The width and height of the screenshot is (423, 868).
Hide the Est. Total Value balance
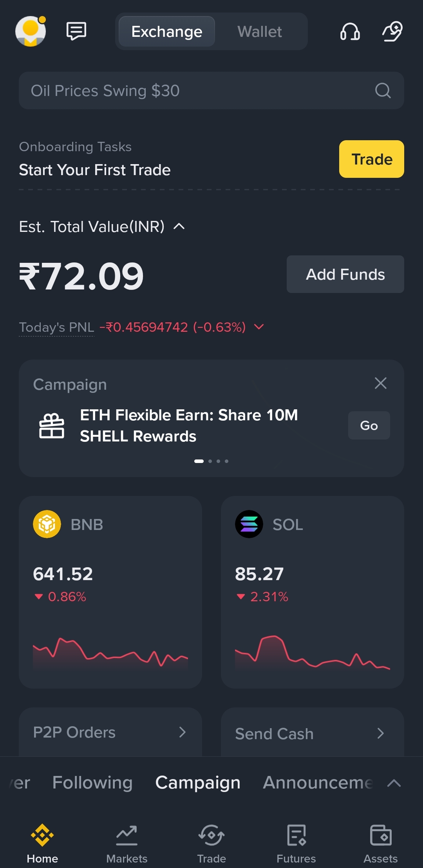click(x=179, y=226)
